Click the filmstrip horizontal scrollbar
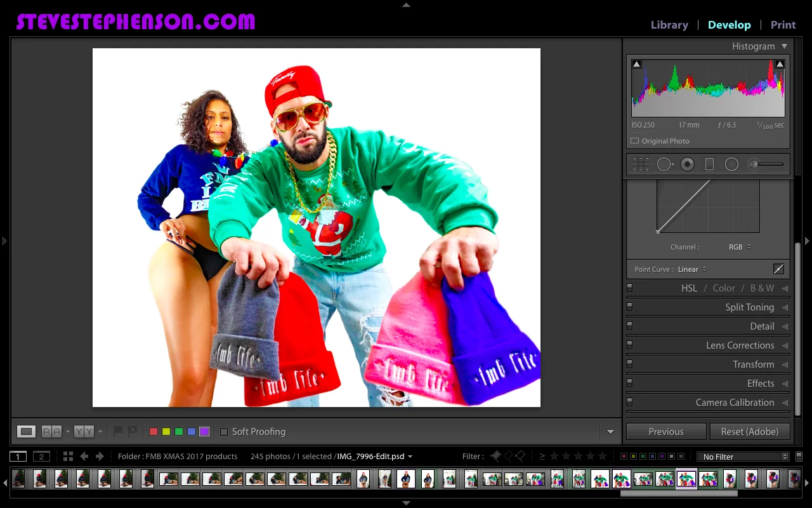The height and width of the screenshot is (508, 812). point(679,493)
